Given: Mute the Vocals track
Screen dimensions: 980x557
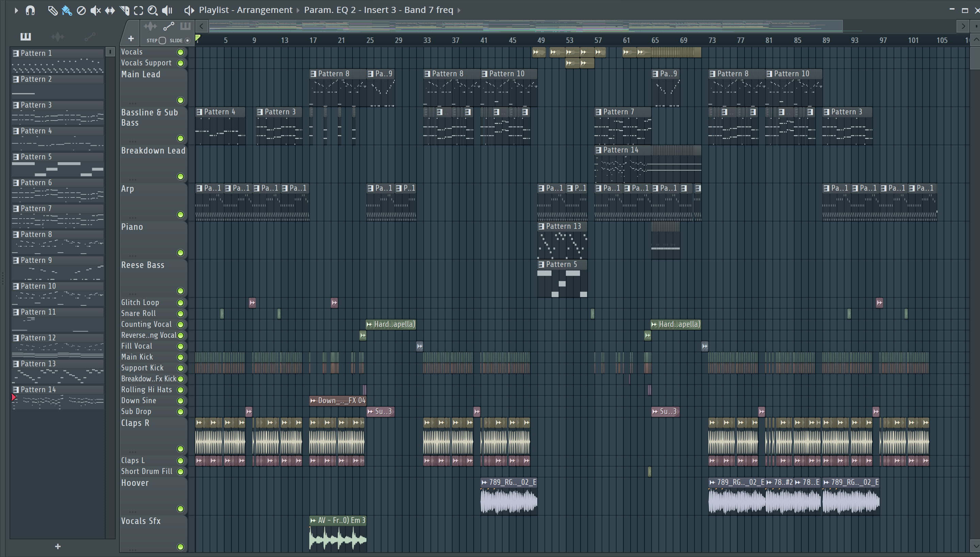Looking at the screenshot, I should tap(180, 52).
